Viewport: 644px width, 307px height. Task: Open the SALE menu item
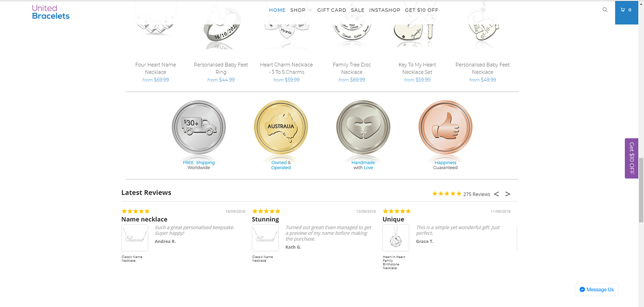[x=358, y=10]
